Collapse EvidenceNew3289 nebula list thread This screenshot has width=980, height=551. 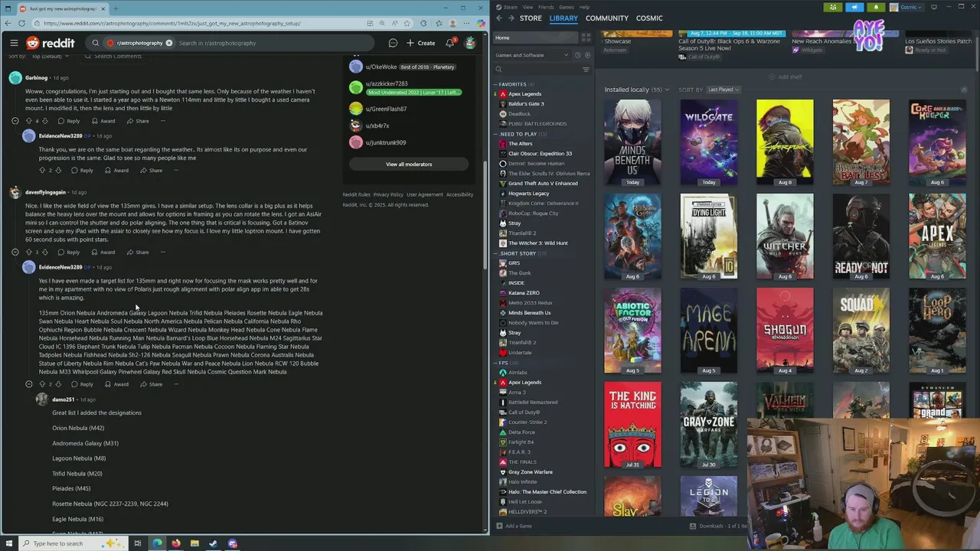[x=28, y=384]
